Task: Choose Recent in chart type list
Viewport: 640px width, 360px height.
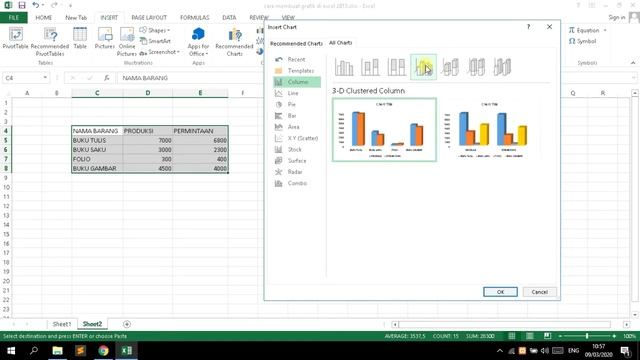Action: click(296, 60)
